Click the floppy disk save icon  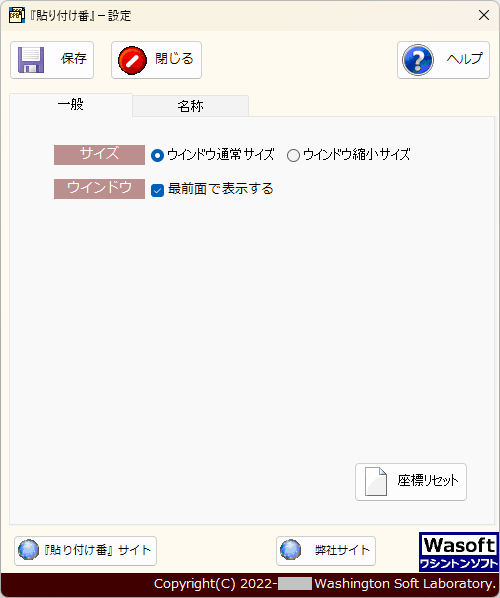point(31,60)
